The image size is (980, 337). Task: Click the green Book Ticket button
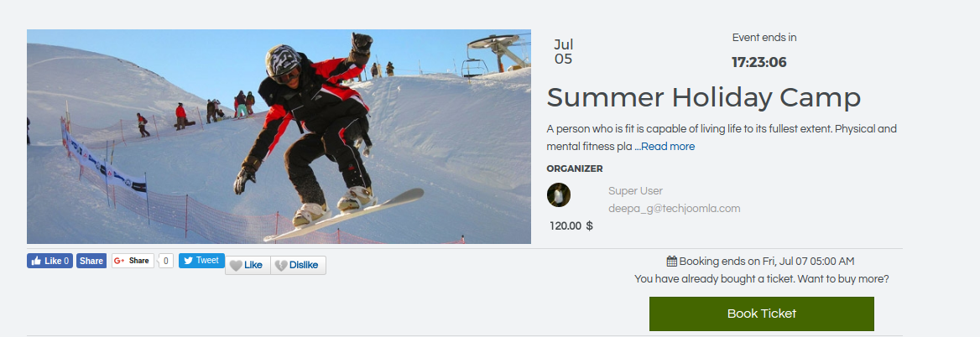pyautogui.click(x=761, y=314)
